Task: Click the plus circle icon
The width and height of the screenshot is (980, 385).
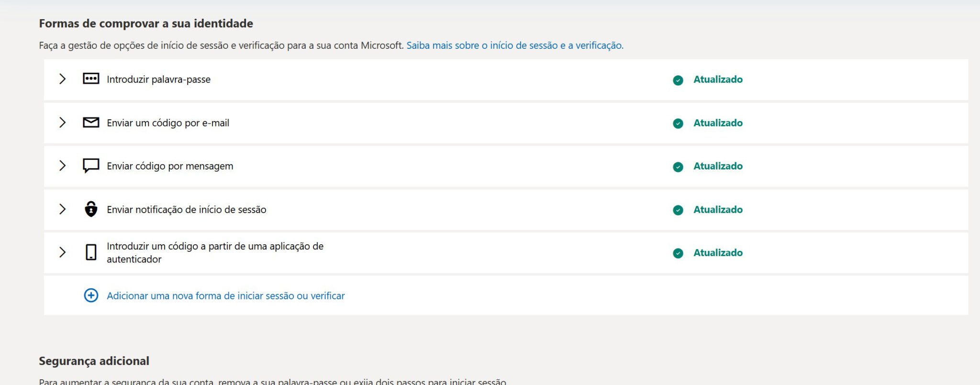Action: [x=91, y=295]
